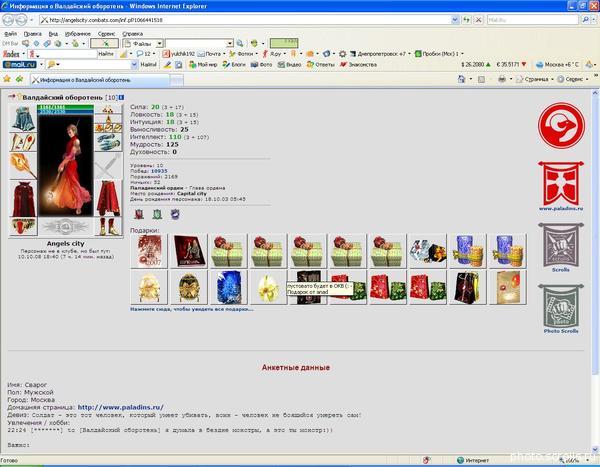This screenshot has width=600, height=467.
Task: Open Yandex bar settings gear icon
Action: click(342, 54)
